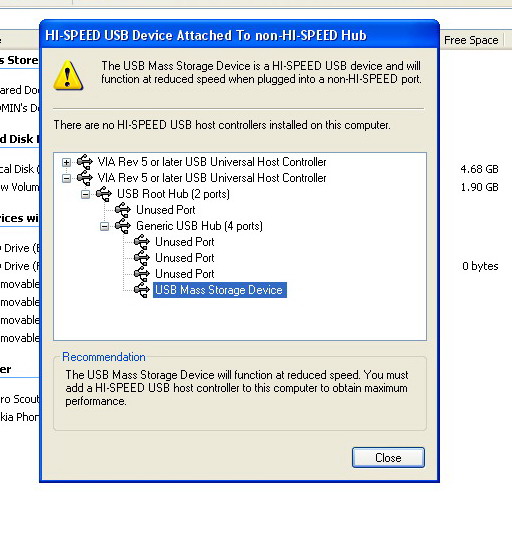Click the USB Mass Storage Device icon
The image size is (512, 550).
point(142,290)
